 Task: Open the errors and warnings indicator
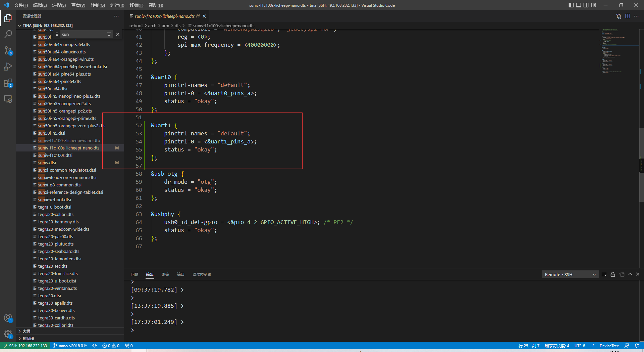[111, 346]
